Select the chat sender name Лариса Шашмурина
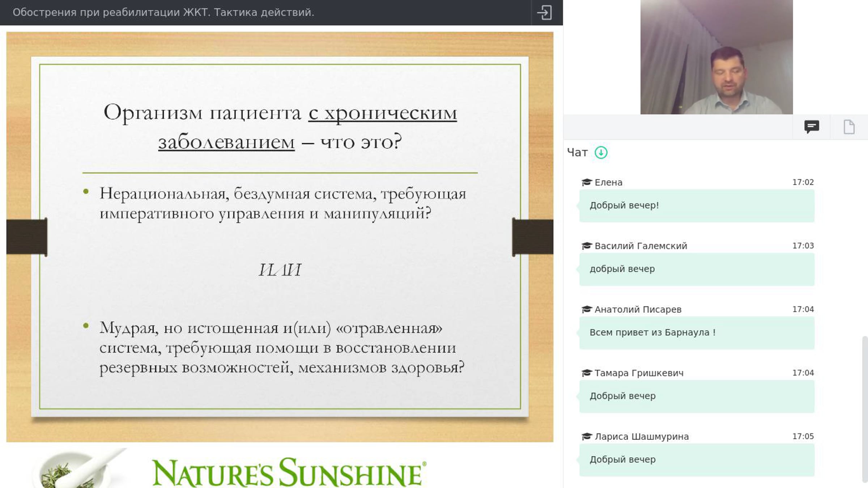The height and width of the screenshot is (488, 868). (x=642, y=437)
